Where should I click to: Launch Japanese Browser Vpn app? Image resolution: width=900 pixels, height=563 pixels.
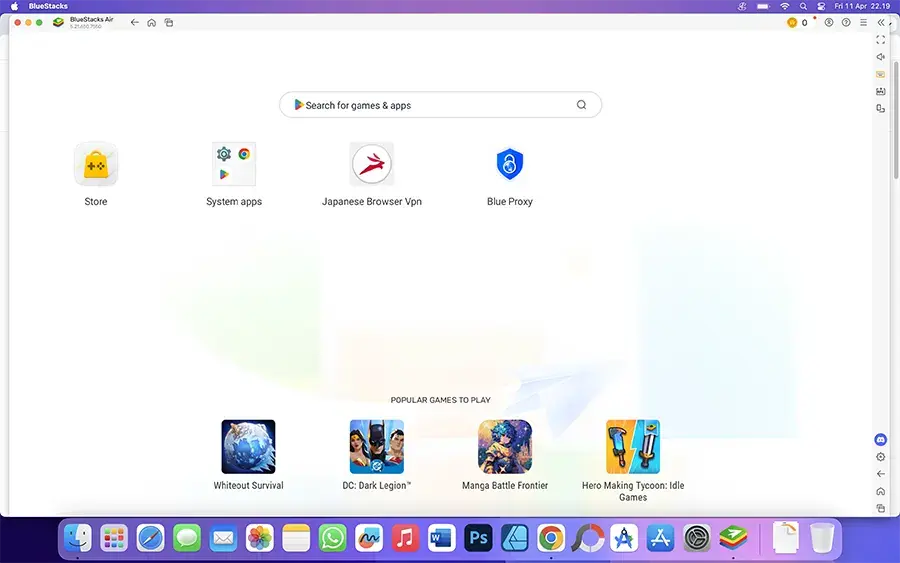point(372,165)
